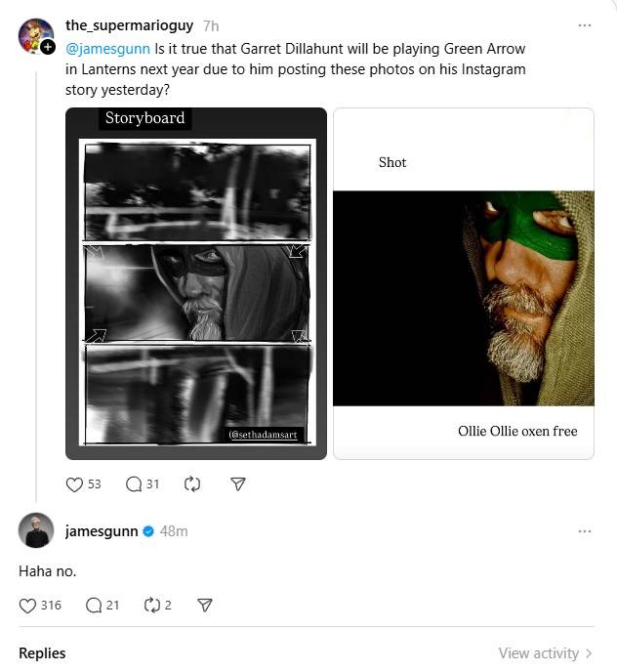
Task: Expand View activity chevron
Action: pyautogui.click(x=589, y=653)
